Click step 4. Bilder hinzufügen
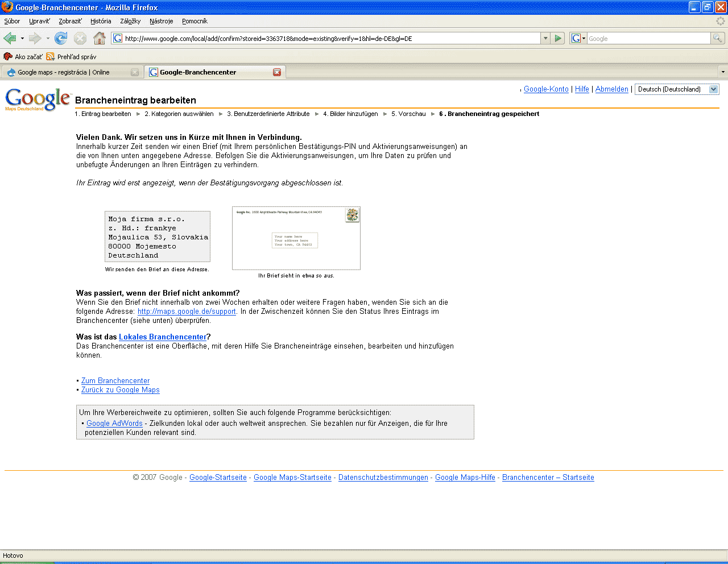 [350, 114]
